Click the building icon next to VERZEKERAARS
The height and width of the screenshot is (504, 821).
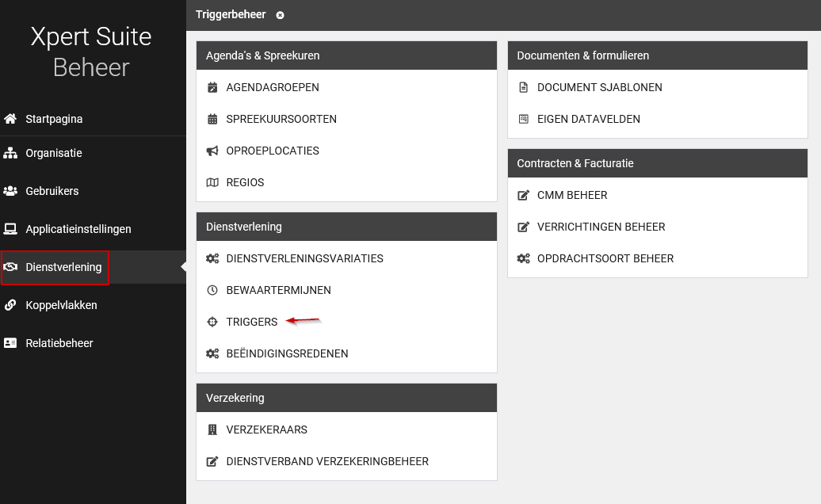(x=212, y=430)
